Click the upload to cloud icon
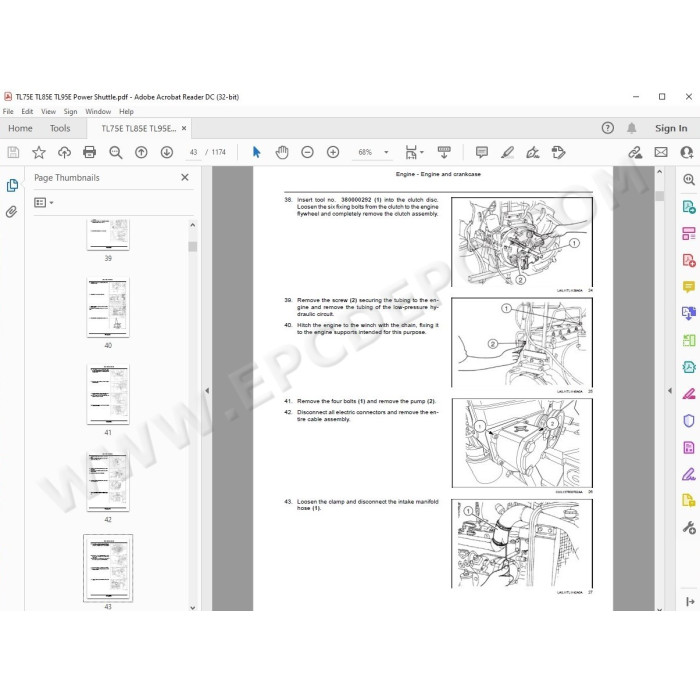The image size is (700, 700). point(64,152)
